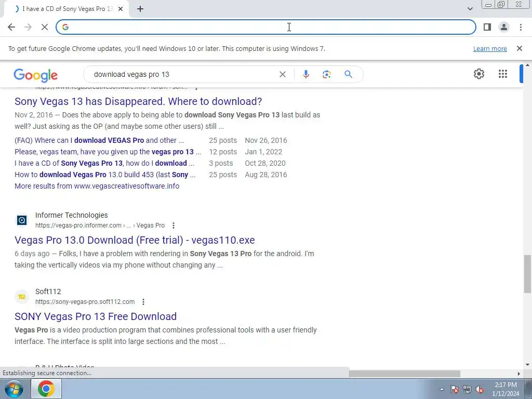Go back to previous page
532x399 pixels.
click(x=11, y=27)
